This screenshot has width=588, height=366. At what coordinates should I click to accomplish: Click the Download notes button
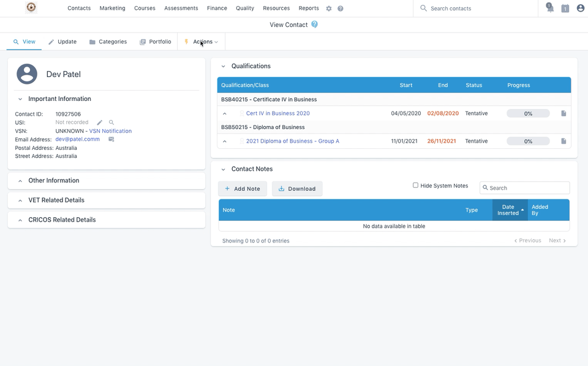pyautogui.click(x=297, y=189)
